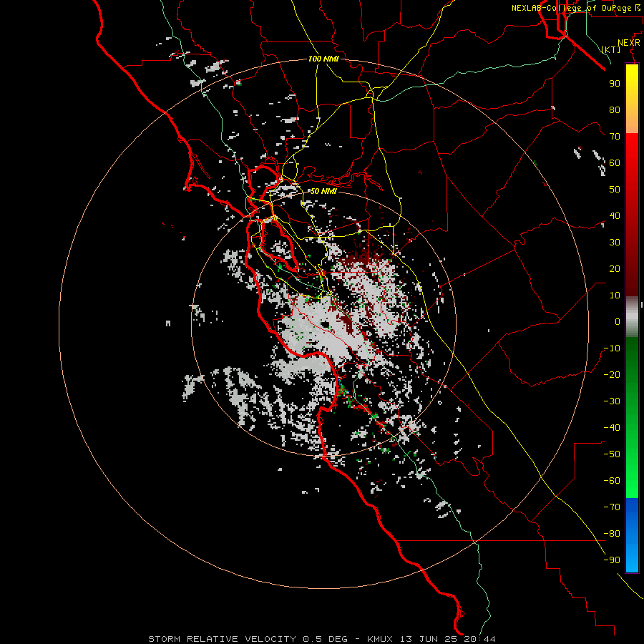Image resolution: width=644 pixels, height=644 pixels.
Task: Click the -80 label on velocity scale
Action: point(612,534)
